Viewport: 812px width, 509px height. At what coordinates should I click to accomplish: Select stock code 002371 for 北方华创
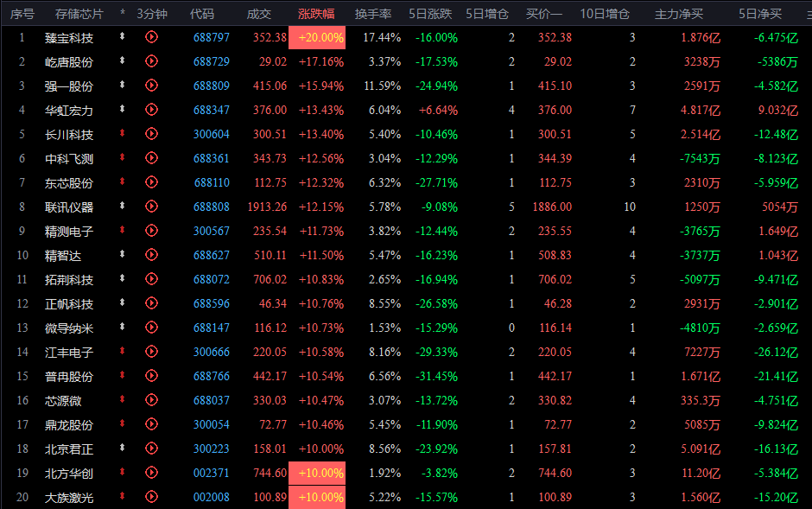212,474
